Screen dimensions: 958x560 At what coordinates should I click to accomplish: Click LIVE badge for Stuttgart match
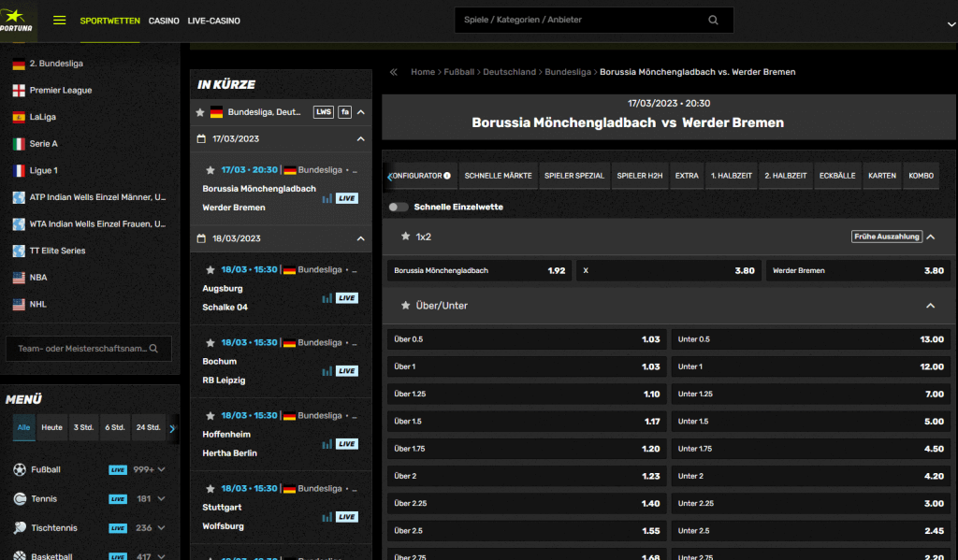[347, 517]
